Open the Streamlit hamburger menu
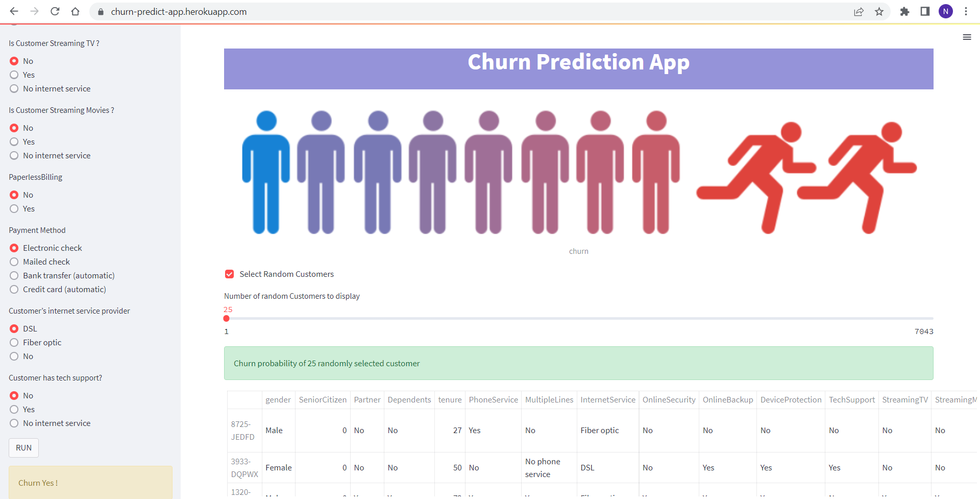This screenshot has width=980, height=499. coord(967,37)
